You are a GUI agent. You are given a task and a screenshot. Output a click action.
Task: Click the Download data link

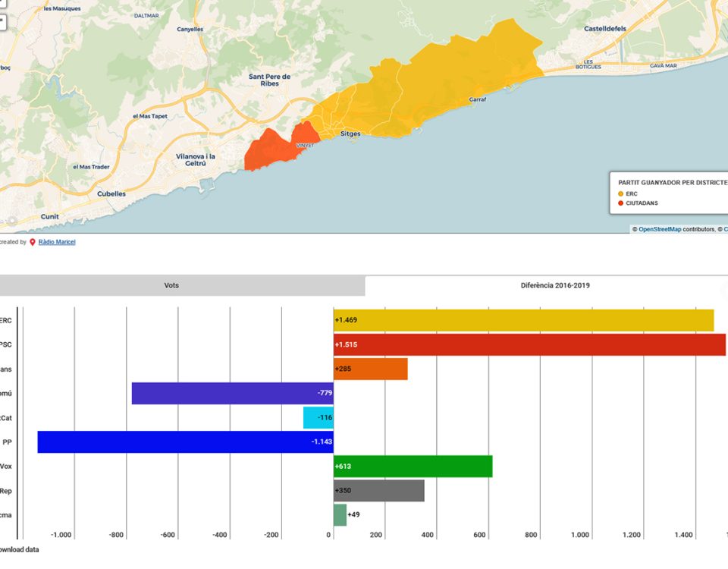pos(19,550)
